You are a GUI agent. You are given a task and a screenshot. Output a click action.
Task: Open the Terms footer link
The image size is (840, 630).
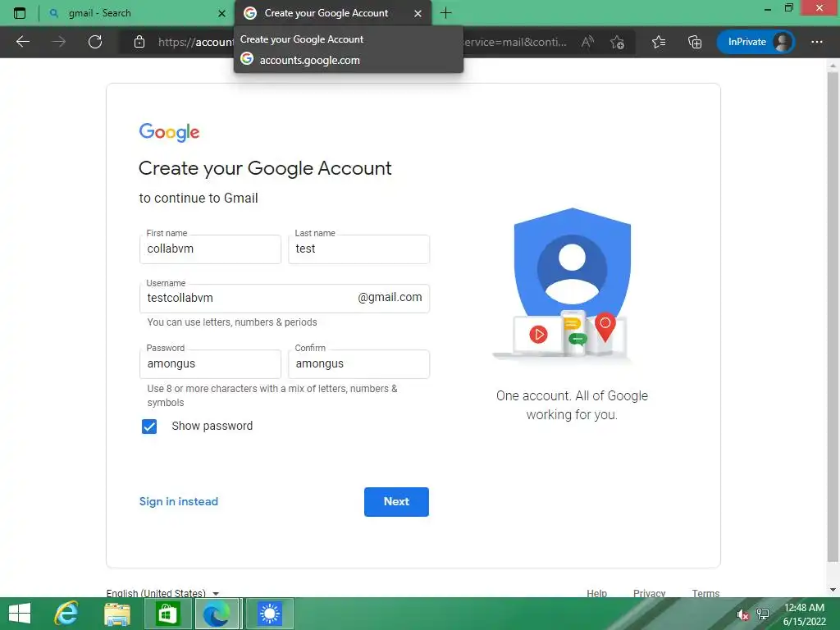click(705, 593)
